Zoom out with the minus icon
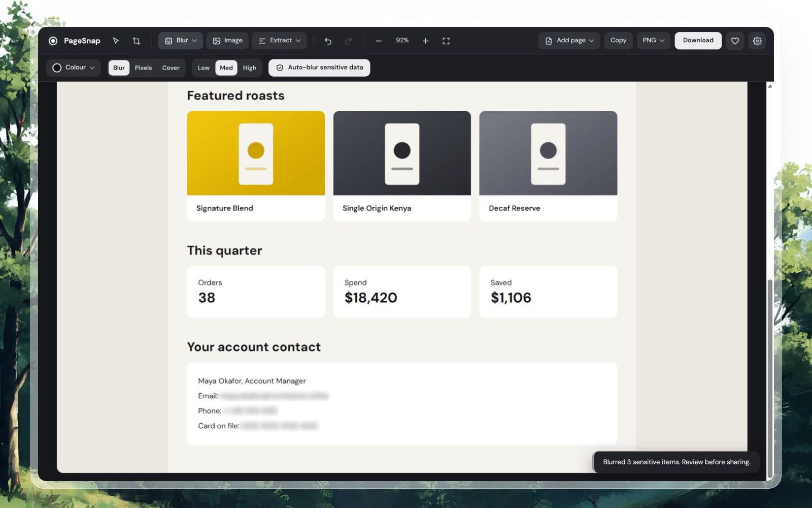 pos(379,41)
